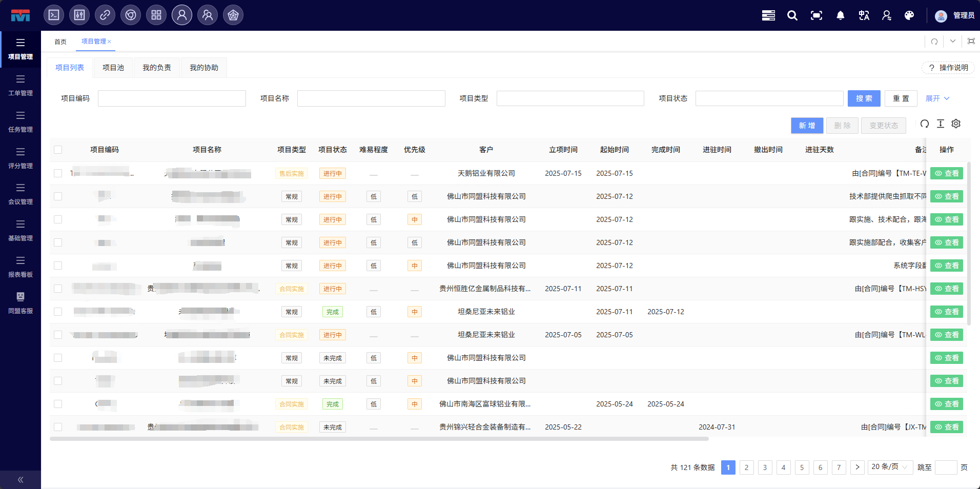Click the 新增 button to add a project
The image size is (980, 489).
pos(806,125)
